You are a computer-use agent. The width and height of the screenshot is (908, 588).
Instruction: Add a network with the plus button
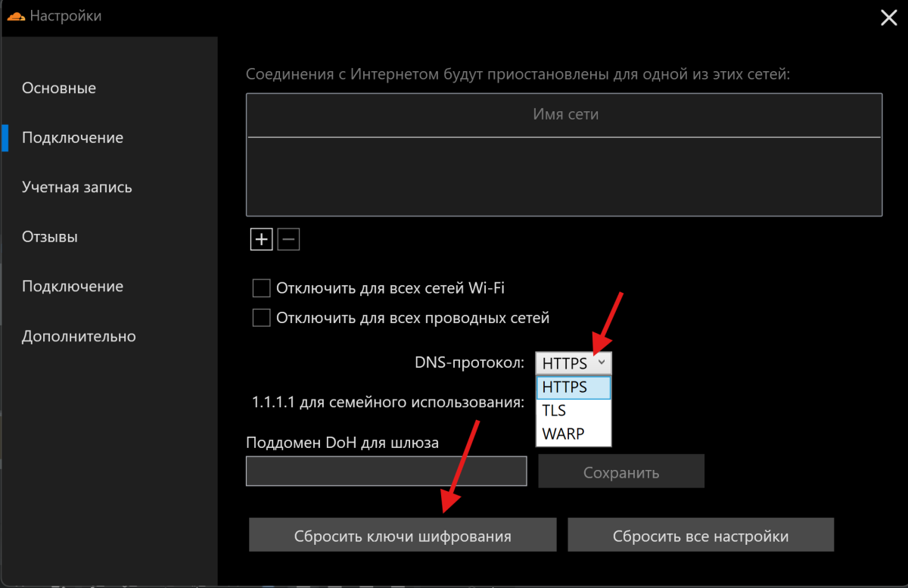261,240
